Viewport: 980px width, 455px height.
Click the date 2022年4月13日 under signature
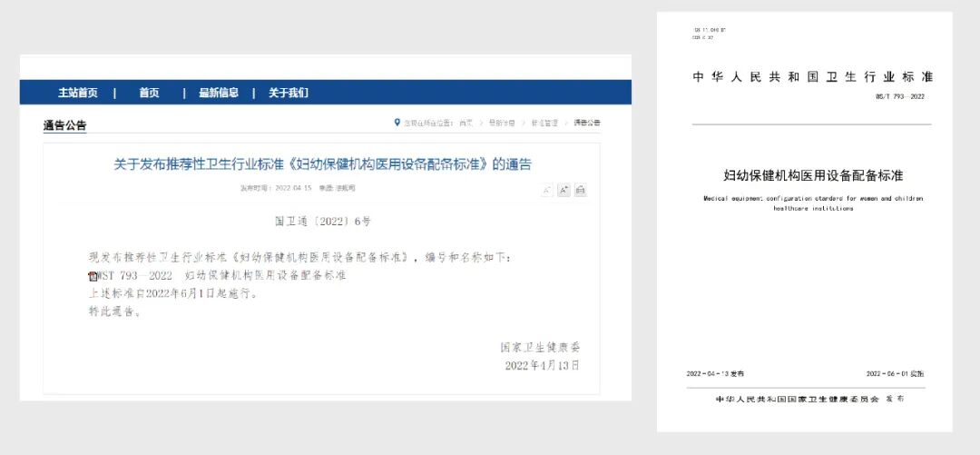pos(543,365)
